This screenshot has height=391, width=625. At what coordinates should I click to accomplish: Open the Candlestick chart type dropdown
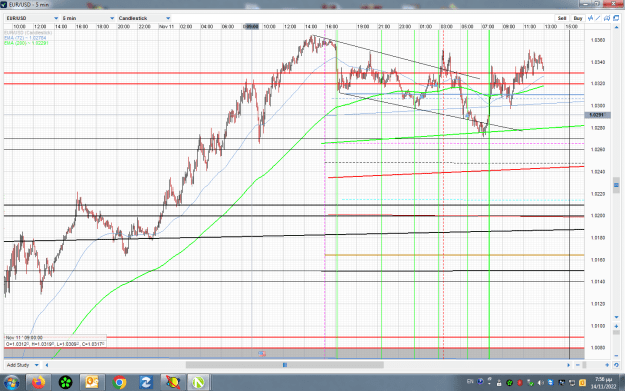pyautogui.click(x=144, y=18)
